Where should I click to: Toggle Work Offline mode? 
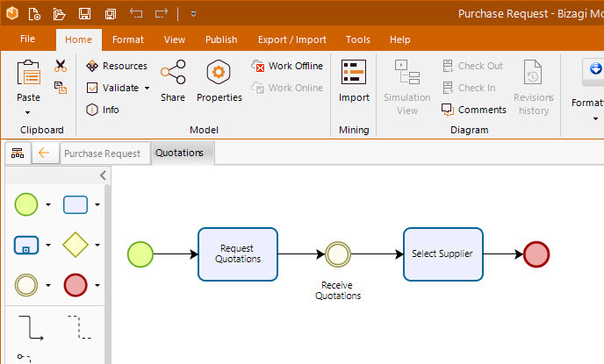(x=287, y=66)
